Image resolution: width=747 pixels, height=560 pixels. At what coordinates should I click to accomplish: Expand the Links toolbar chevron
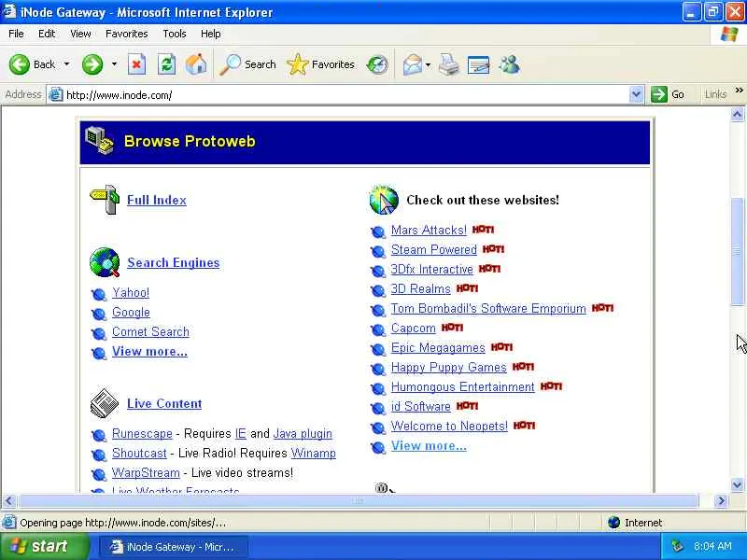click(x=739, y=90)
